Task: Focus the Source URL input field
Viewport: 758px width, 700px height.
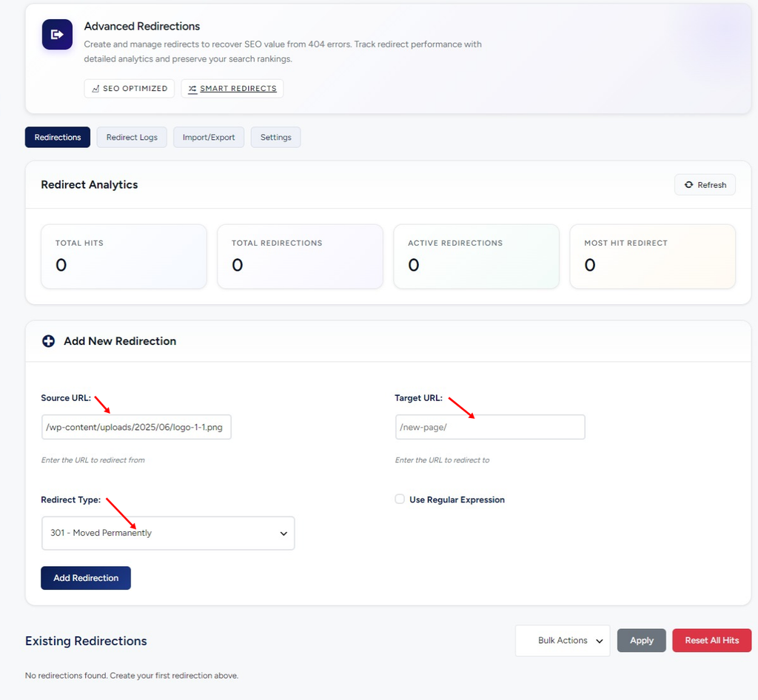Action: [x=136, y=427]
